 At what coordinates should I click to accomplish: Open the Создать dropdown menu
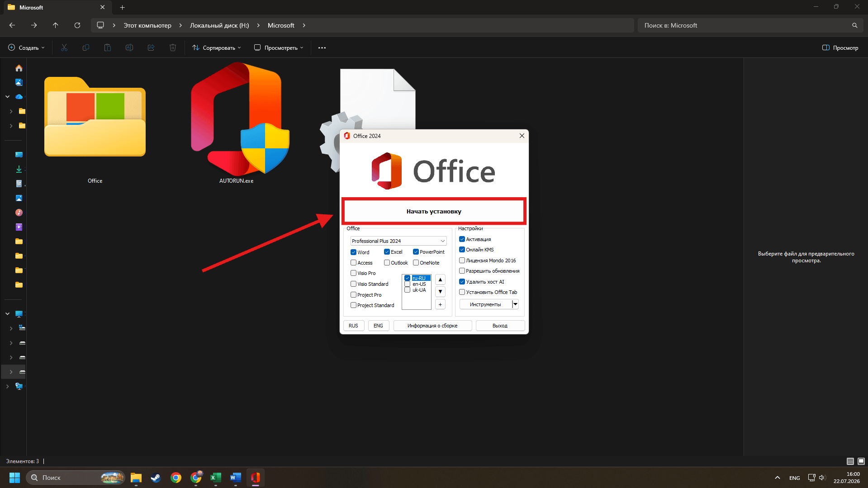point(27,47)
